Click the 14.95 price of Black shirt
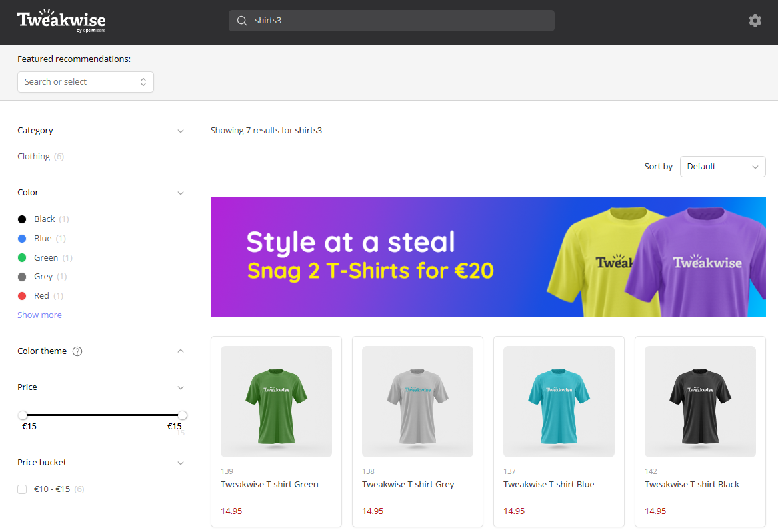The height and width of the screenshot is (532, 778). point(655,511)
